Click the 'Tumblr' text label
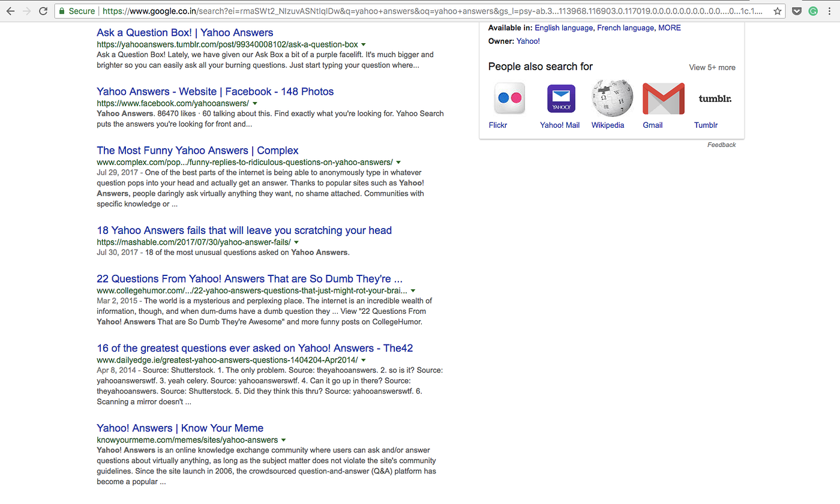This screenshot has width=840, height=504. click(706, 125)
